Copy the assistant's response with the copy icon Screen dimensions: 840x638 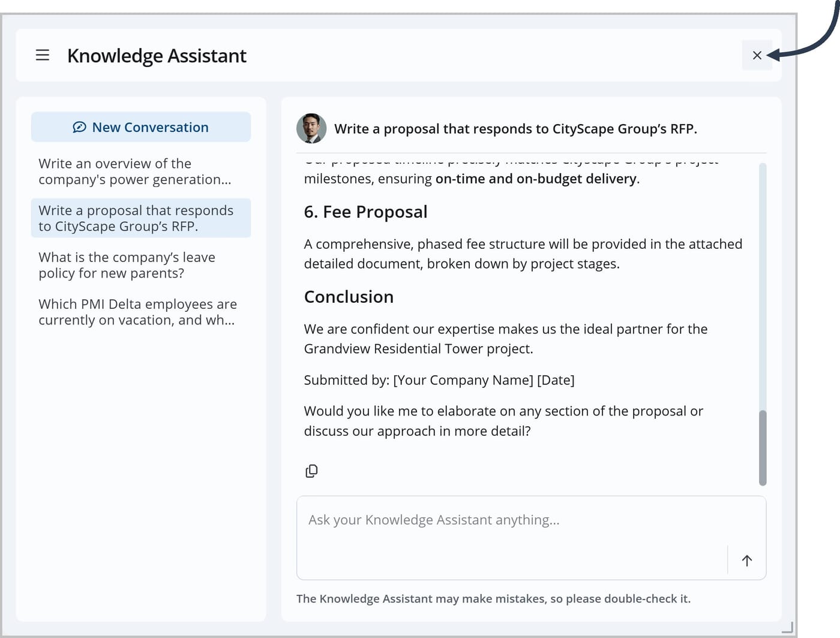pyautogui.click(x=311, y=471)
